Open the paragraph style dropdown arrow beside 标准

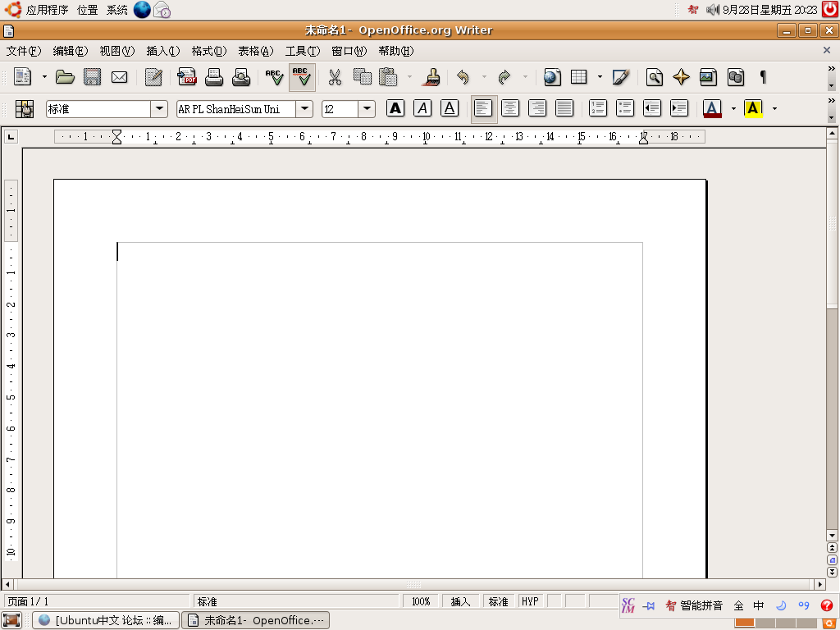click(159, 109)
